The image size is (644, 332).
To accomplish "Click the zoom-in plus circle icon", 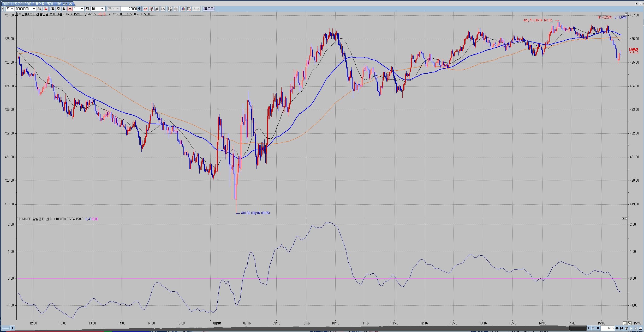I will coord(626,328).
